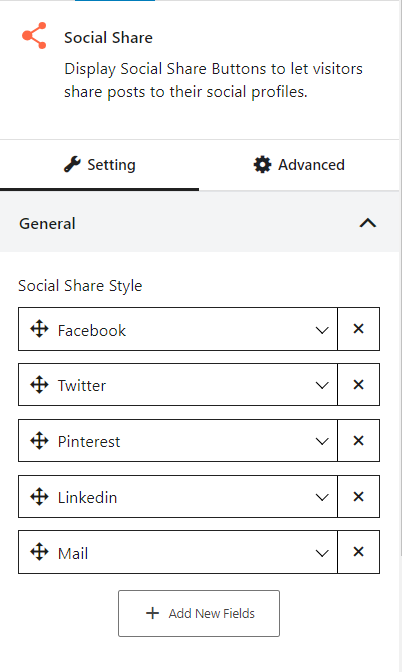Viewport: 402px width, 672px height.
Task: Delete the Linkedin field with X
Action: pyautogui.click(x=358, y=496)
